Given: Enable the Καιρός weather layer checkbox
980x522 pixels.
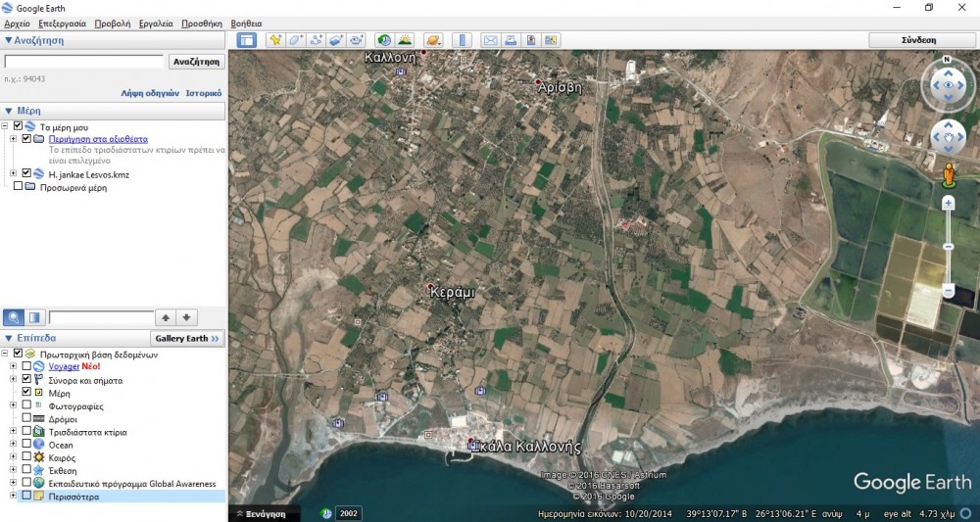Looking at the screenshot, I should [26, 457].
